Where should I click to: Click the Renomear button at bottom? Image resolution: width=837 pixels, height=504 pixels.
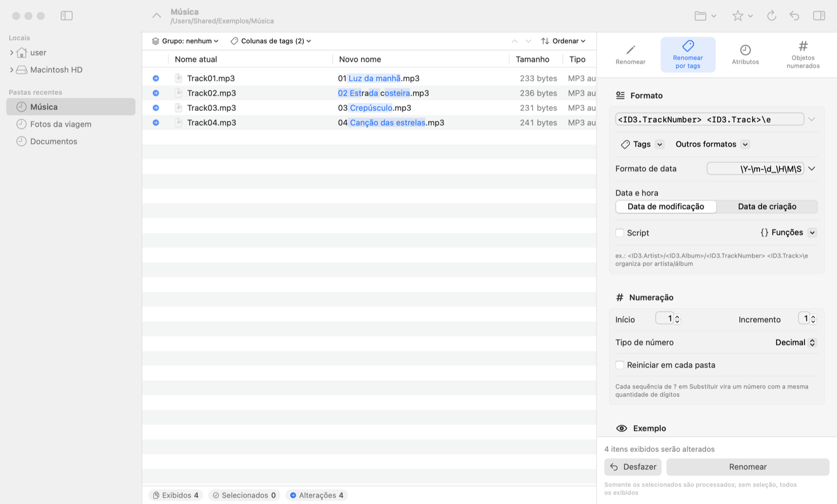(748, 467)
